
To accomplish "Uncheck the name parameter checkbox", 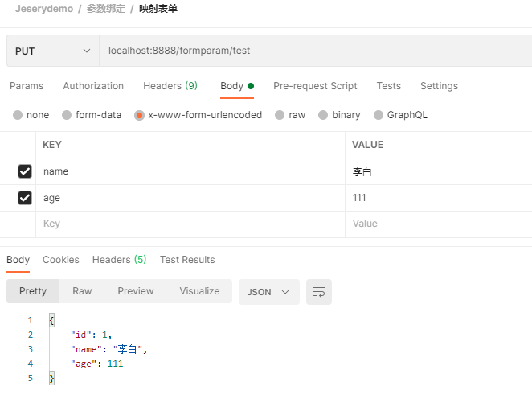I will click(x=25, y=171).
